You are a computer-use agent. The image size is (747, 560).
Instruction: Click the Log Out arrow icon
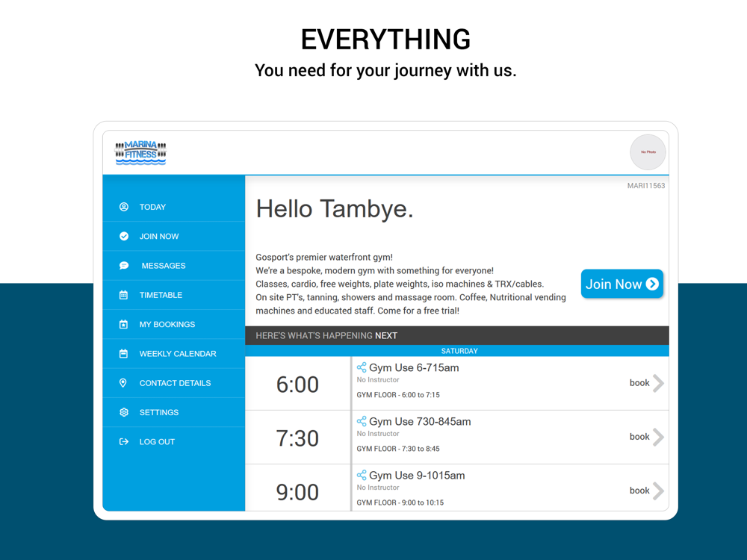pyautogui.click(x=124, y=441)
